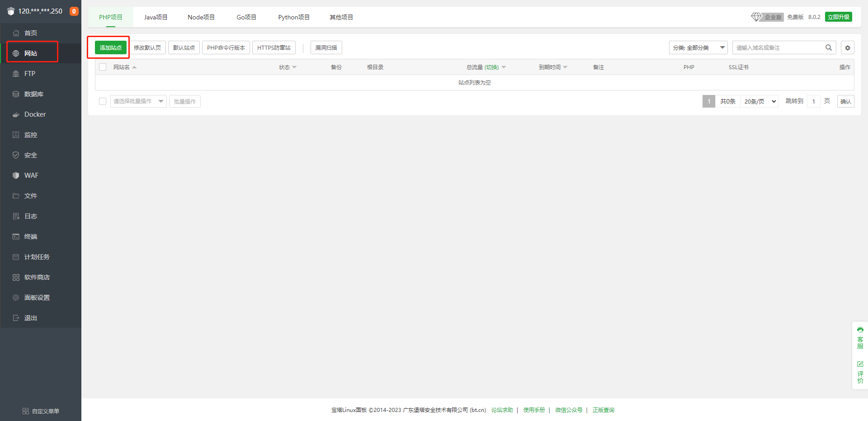Open the 20条/页 page size dropdown
The image size is (868, 421).
(x=760, y=101)
